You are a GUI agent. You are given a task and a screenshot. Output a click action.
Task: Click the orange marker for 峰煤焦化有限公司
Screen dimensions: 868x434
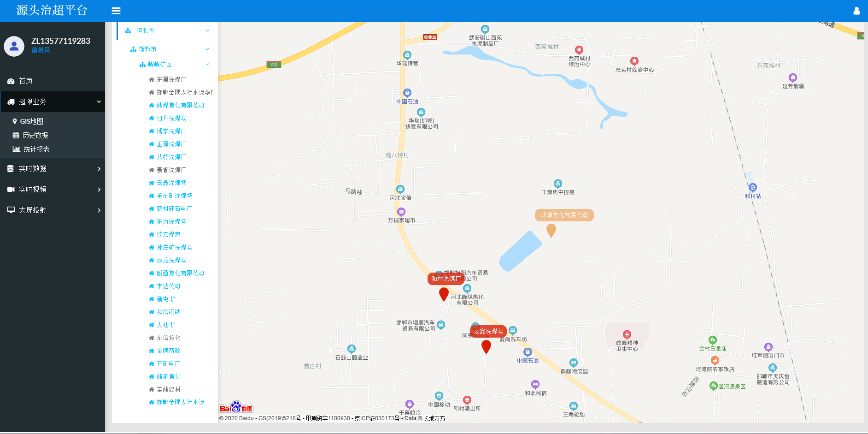[551, 230]
